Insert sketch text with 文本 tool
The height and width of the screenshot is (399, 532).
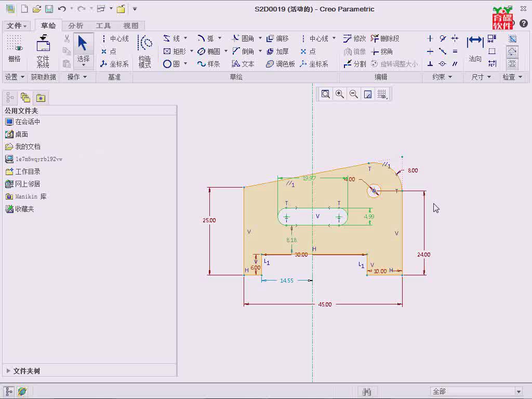[243, 64]
